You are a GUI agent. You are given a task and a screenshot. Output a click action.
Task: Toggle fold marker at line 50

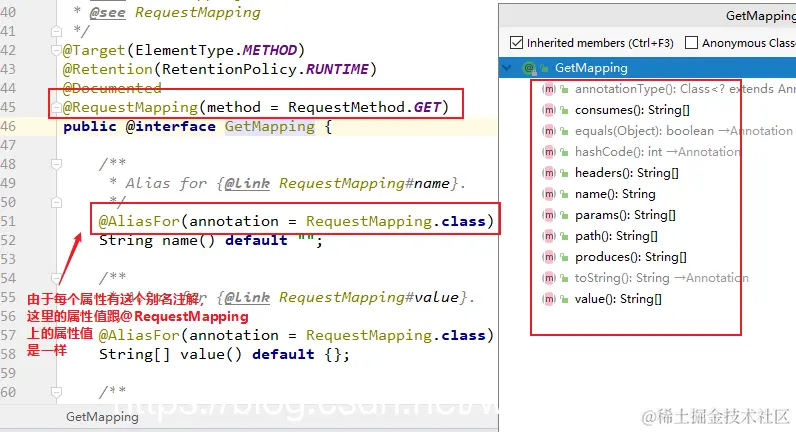pyautogui.click(x=56, y=203)
